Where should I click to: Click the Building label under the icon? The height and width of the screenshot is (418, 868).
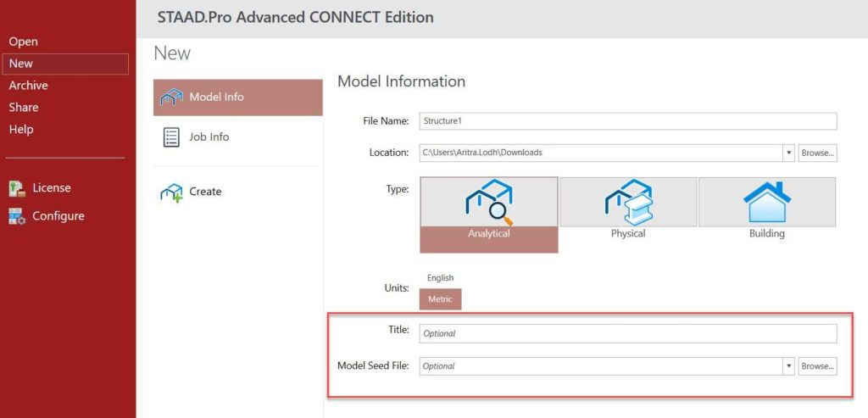tap(766, 234)
